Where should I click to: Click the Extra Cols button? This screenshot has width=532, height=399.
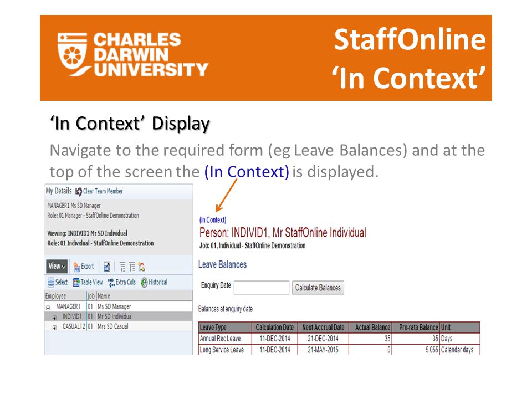(x=122, y=282)
